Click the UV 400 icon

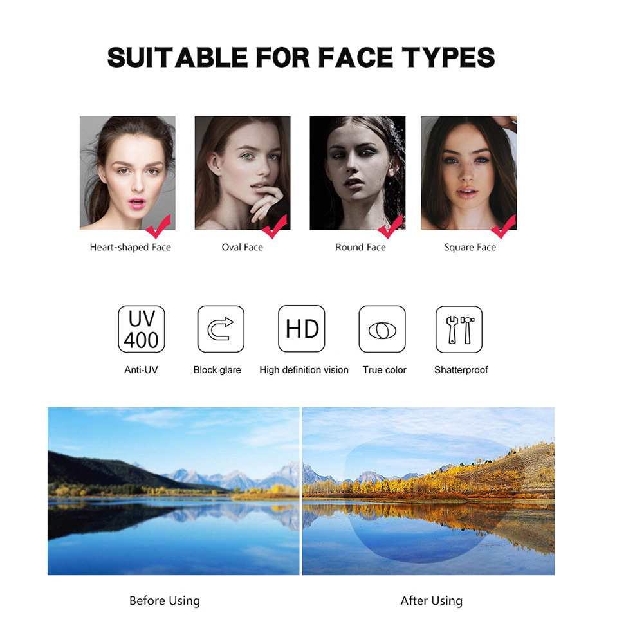click(142, 329)
